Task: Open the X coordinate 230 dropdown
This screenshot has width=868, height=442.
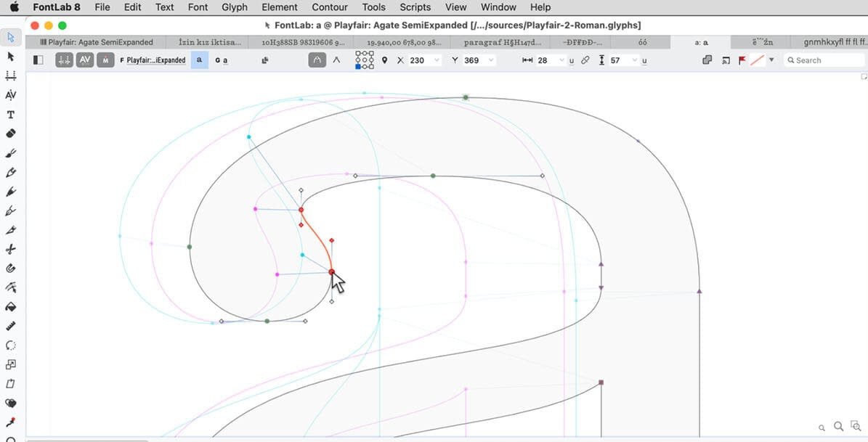Action: pyautogui.click(x=436, y=60)
